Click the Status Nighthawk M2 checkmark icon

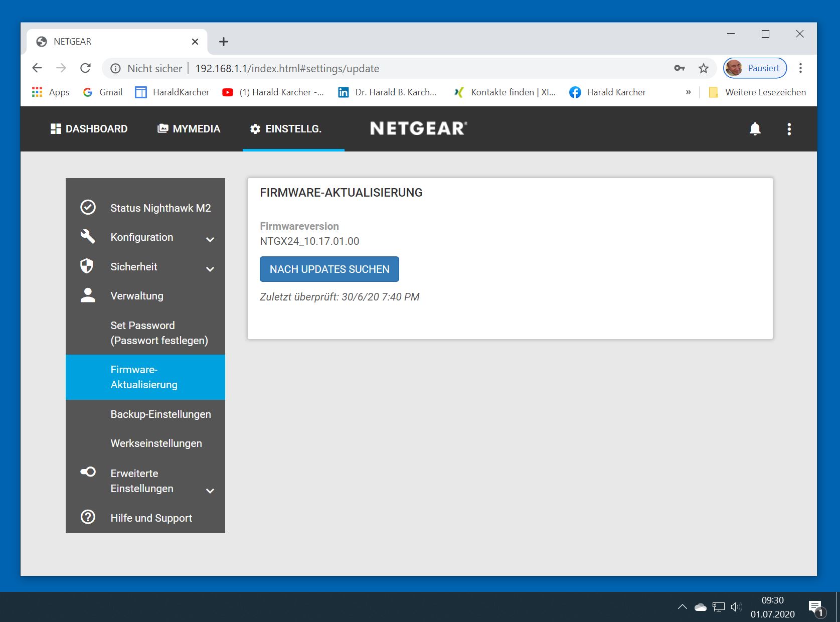[88, 208]
